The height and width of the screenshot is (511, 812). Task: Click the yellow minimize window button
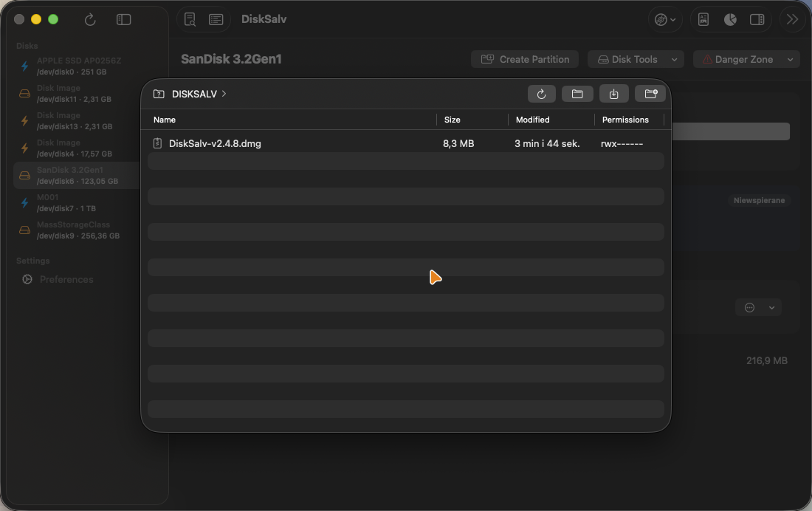click(x=36, y=20)
